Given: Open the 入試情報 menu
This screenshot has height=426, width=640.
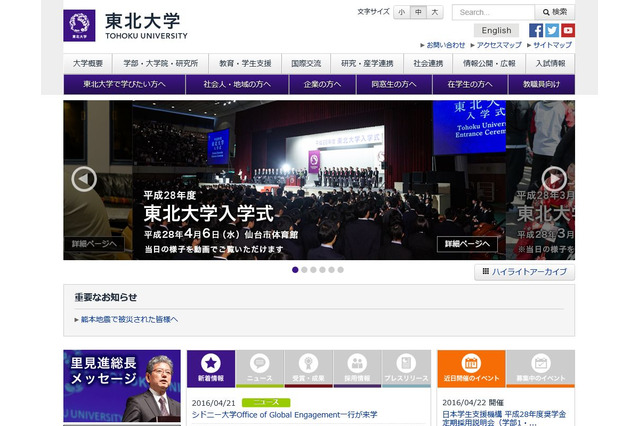Looking at the screenshot, I should click(550, 63).
